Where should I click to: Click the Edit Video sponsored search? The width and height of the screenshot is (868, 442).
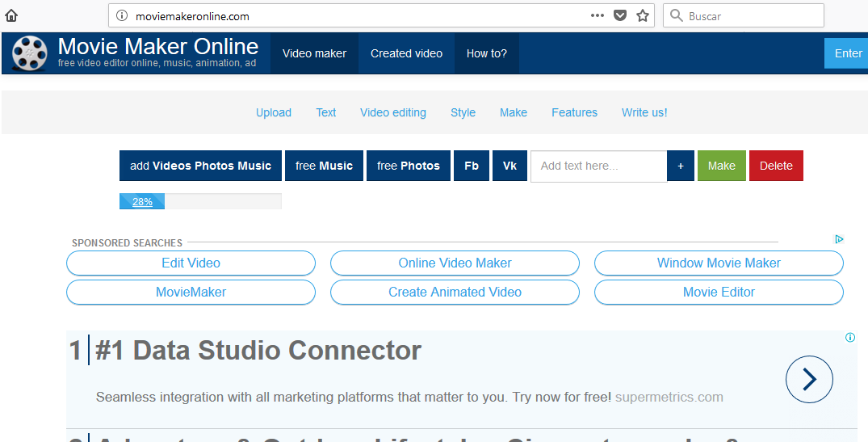(x=191, y=263)
